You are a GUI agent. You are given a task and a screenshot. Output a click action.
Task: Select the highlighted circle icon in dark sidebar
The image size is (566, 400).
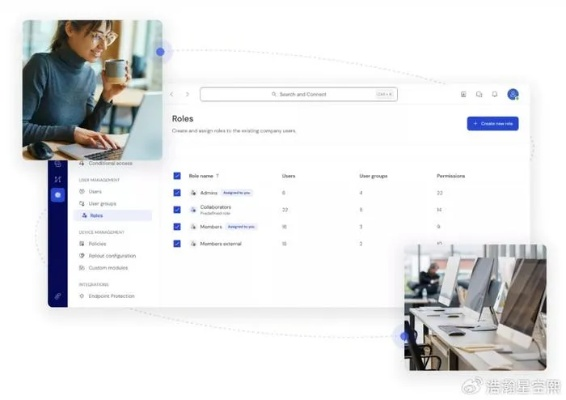[58, 195]
